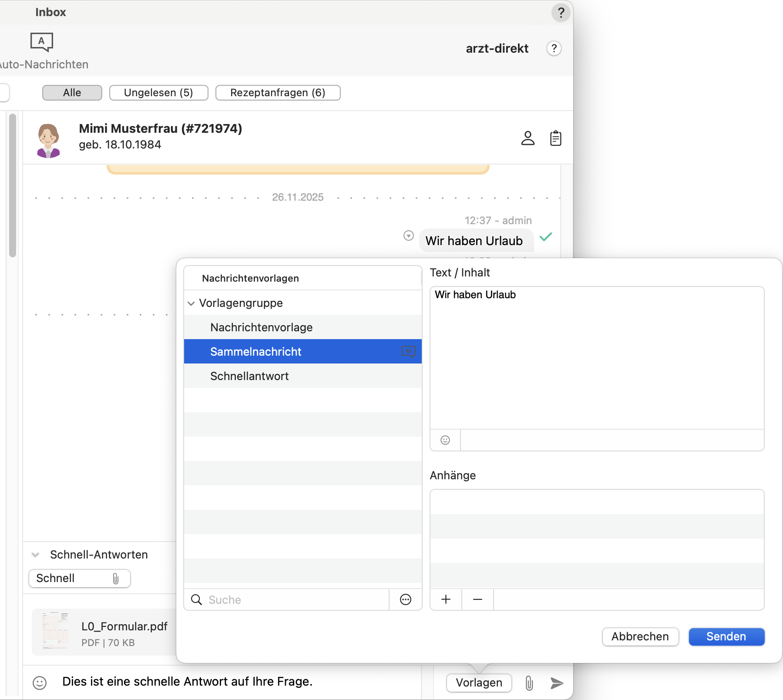The height and width of the screenshot is (700, 783).
Task: Collapse the Vorlagengruppe template group
Action: [x=191, y=303]
